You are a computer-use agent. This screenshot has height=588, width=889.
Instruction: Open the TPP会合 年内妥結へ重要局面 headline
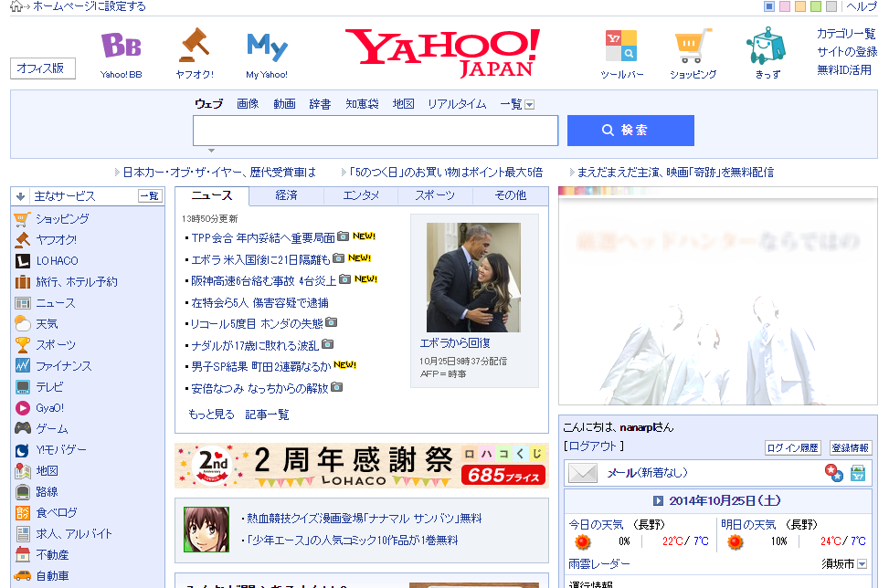click(x=263, y=238)
